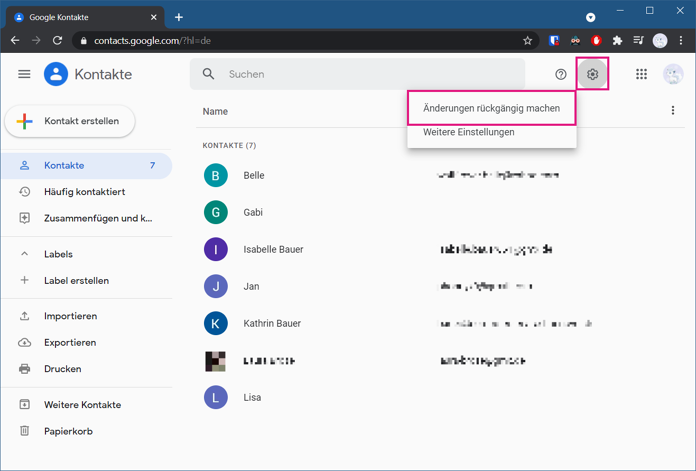Image resolution: width=696 pixels, height=471 pixels.
Task: Click the Papierkorb trash icon
Action: [24, 431]
